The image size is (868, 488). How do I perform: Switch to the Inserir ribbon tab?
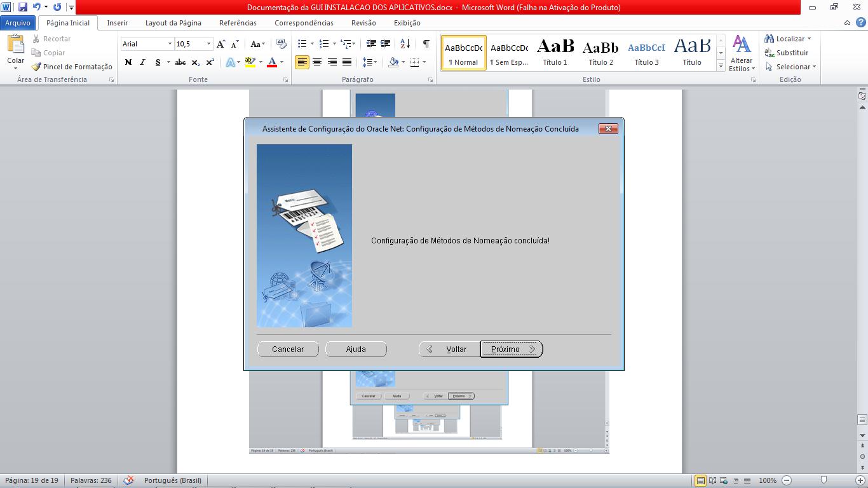[x=117, y=22]
